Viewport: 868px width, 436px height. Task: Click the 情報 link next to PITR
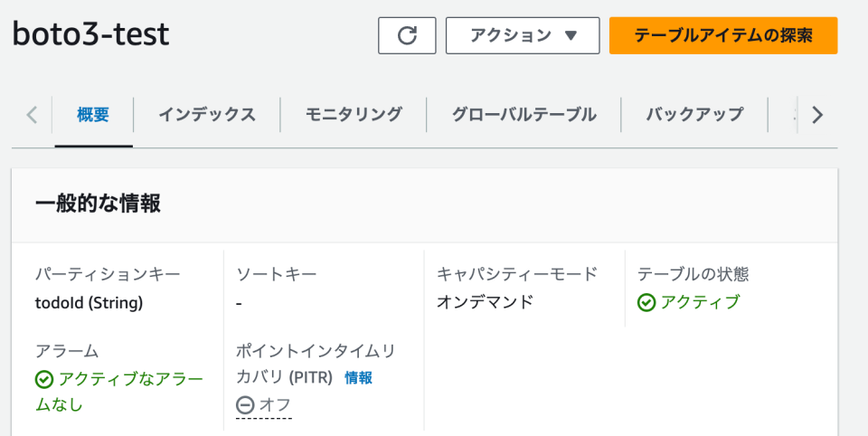[x=358, y=378]
